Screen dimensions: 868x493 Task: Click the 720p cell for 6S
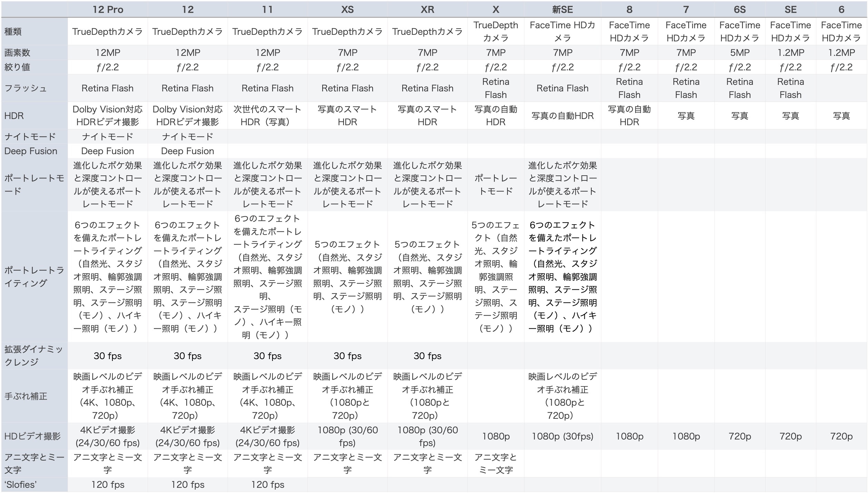(740, 436)
